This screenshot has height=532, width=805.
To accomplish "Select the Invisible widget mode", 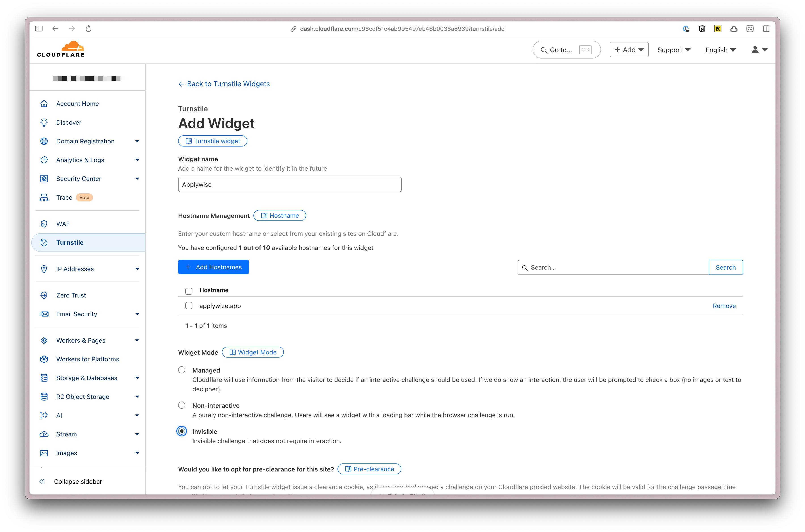I will pyautogui.click(x=182, y=431).
